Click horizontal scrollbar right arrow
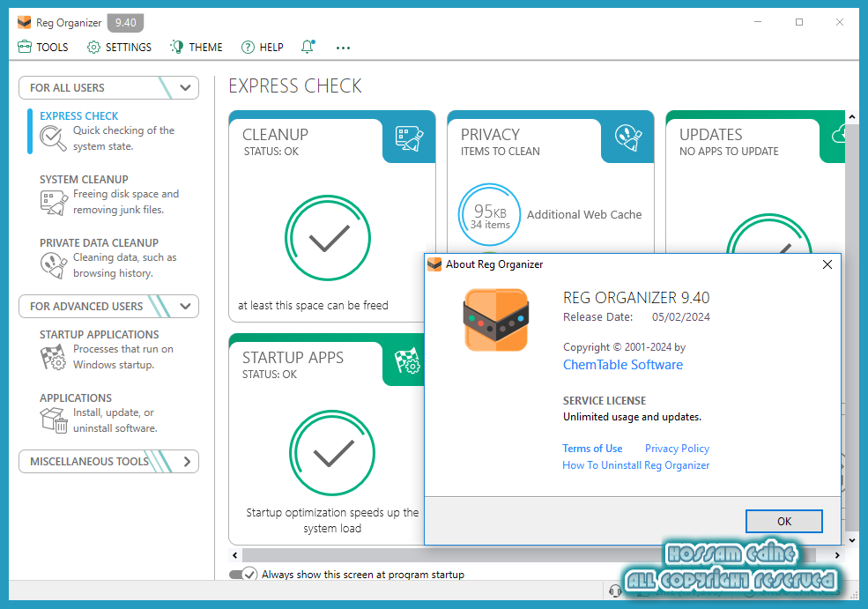This screenshot has width=868, height=609. 837,555
